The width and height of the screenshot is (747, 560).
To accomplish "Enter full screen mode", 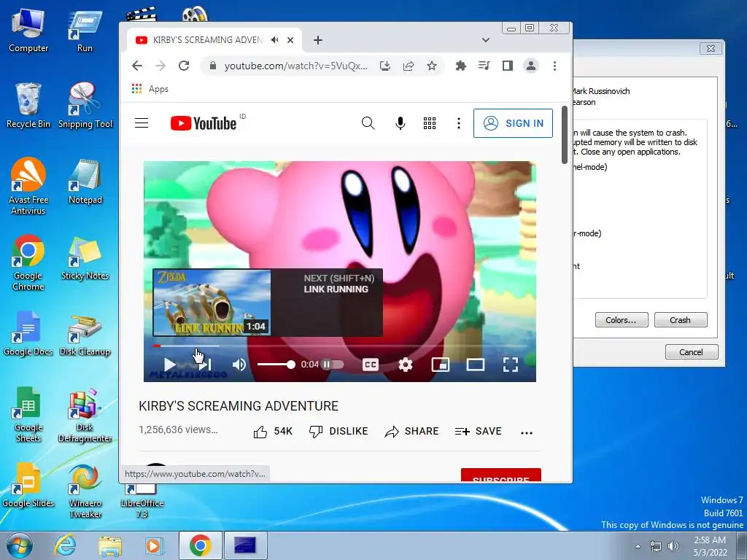I will (x=510, y=365).
